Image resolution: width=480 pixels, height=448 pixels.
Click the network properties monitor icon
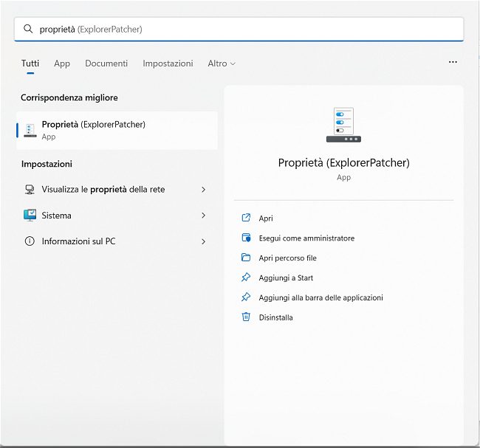[x=30, y=190]
